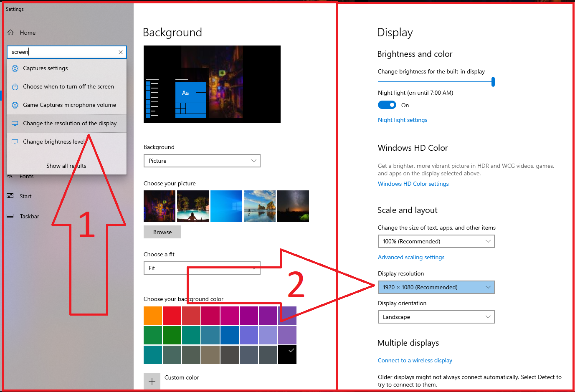This screenshot has height=392, width=575.
Task: Click the Home icon in the sidebar
Action: (10, 32)
